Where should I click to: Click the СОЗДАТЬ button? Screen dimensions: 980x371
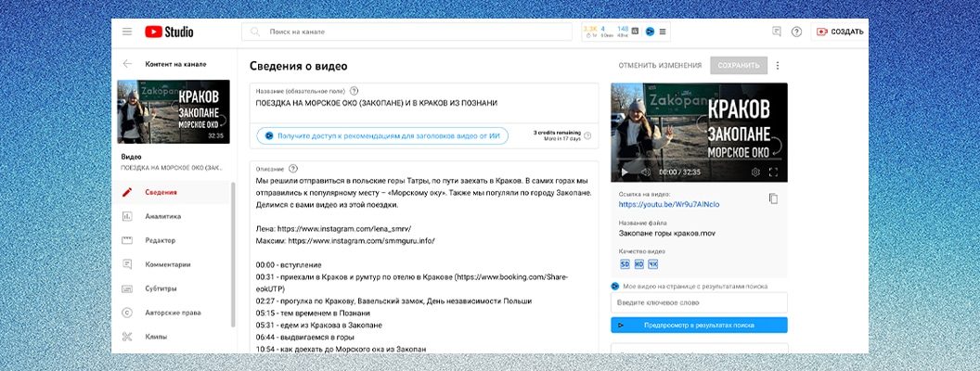pos(839,32)
